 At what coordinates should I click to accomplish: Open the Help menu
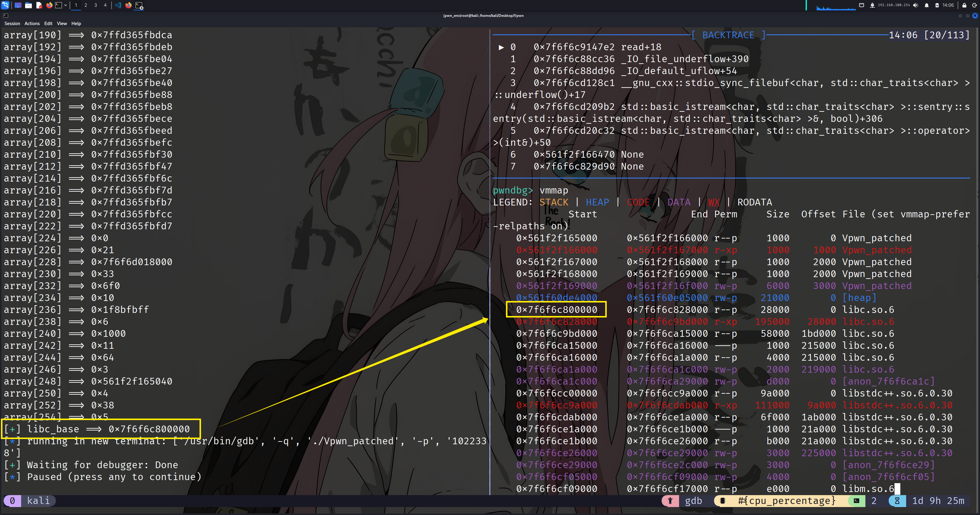(x=76, y=24)
